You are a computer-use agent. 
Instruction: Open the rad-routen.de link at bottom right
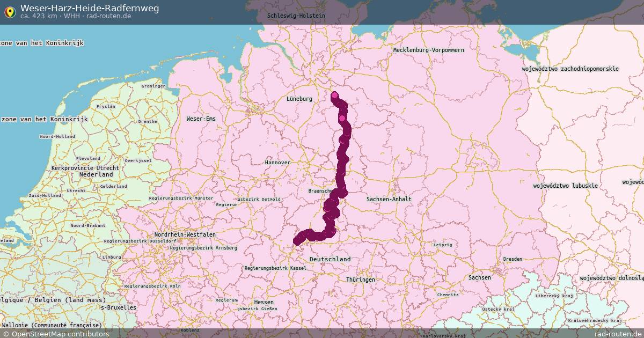point(618,334)
